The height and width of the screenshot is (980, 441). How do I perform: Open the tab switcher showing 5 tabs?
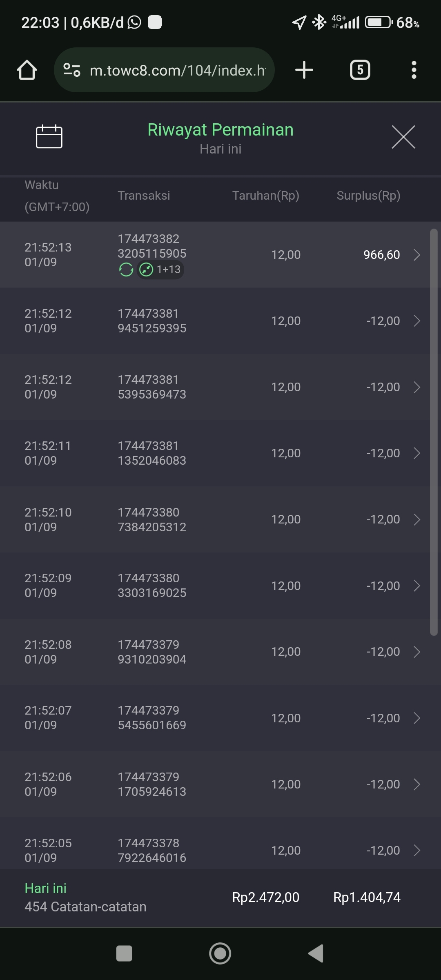tap(360, 70)
